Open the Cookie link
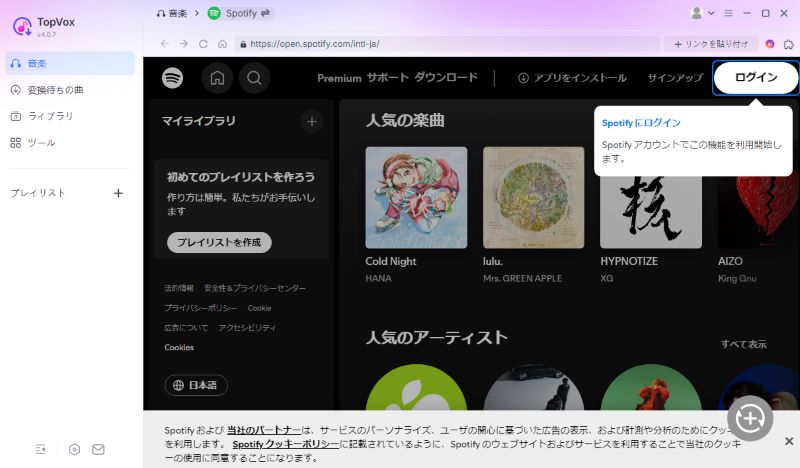 click(259, 308)
